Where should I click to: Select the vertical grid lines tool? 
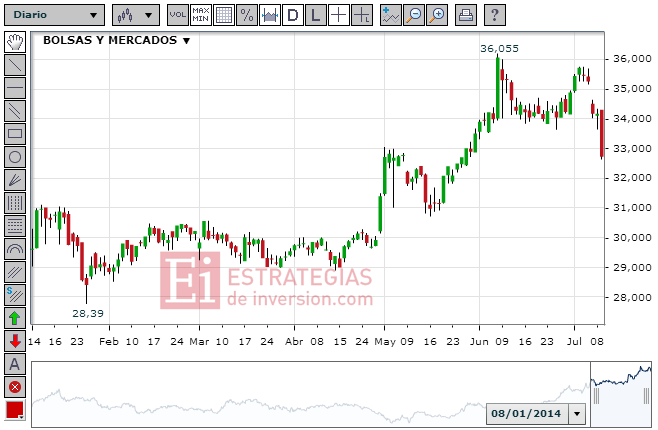(x=15, y=203)
